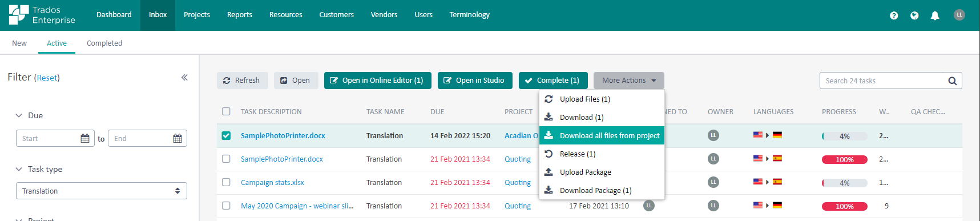The width and height of the screenshot is (980, 221).
Task: Click the 100% progress bar in fourth row
Action: pyautogui.click(x=845, y=206)
